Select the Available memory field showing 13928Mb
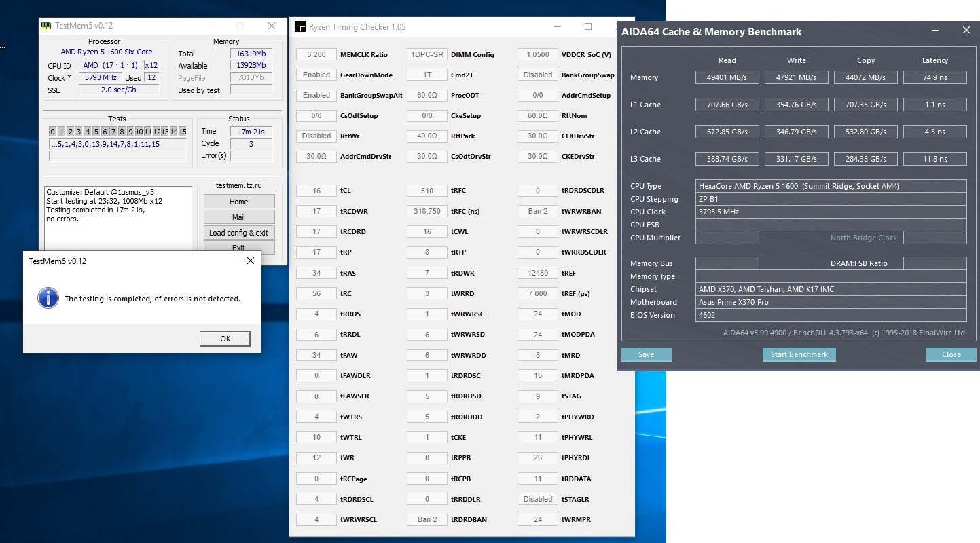Viewport: 980px width, 543px height. [x=251, y=66]
